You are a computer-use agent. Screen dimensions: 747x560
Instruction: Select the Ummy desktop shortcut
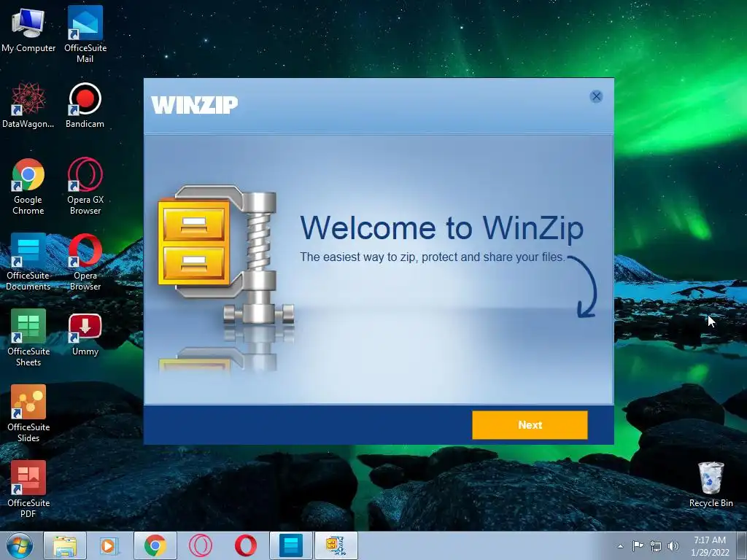pos(85,335)
